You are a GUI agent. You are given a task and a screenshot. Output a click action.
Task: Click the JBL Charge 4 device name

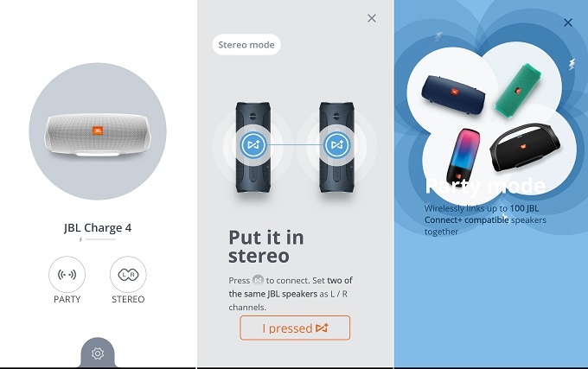[98, 228]
